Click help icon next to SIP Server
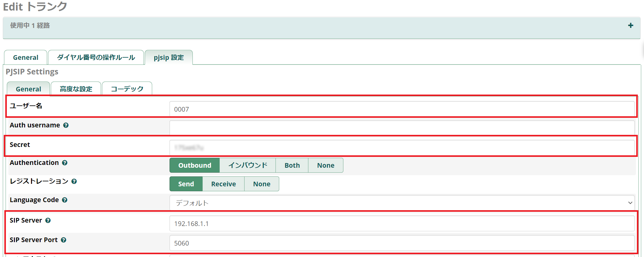Viewport: 644px width, 257px height. point(48,220)
